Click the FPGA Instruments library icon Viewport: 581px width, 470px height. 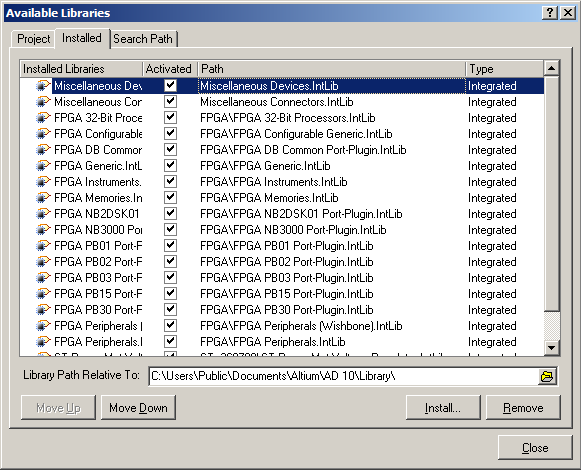[43, 182]
